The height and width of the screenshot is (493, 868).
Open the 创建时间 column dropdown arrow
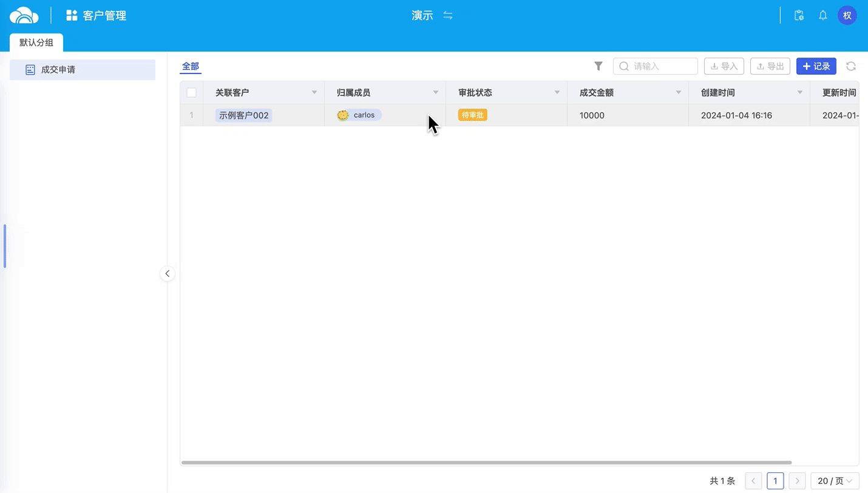800,93
